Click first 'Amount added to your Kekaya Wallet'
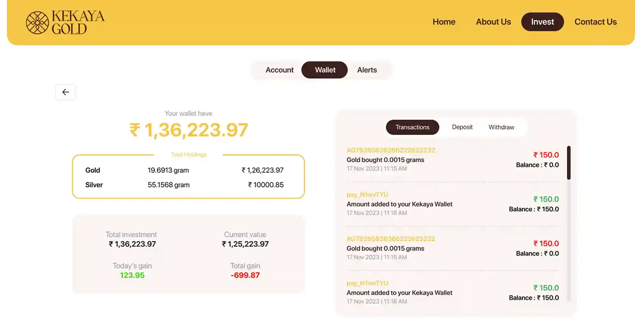 point(399,204)
